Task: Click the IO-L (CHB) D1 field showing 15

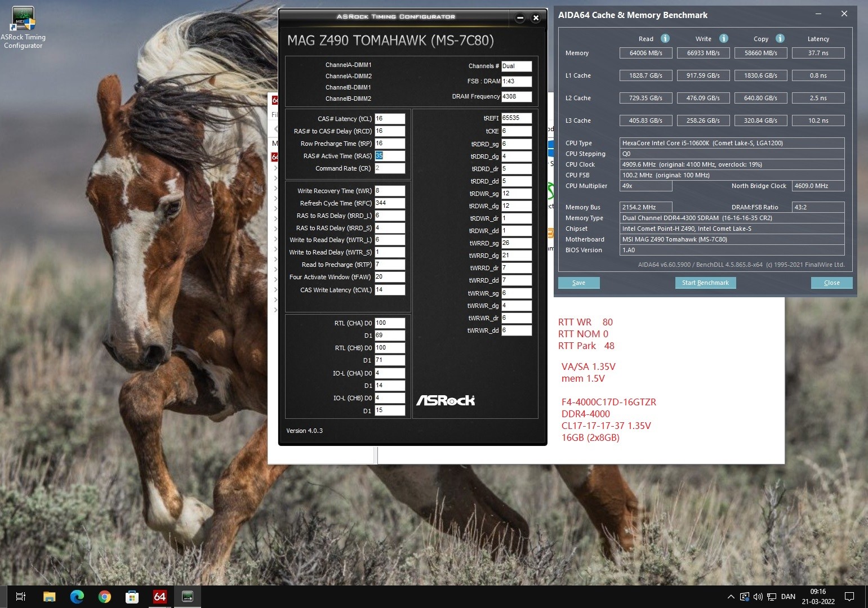Action: point(390,410)
